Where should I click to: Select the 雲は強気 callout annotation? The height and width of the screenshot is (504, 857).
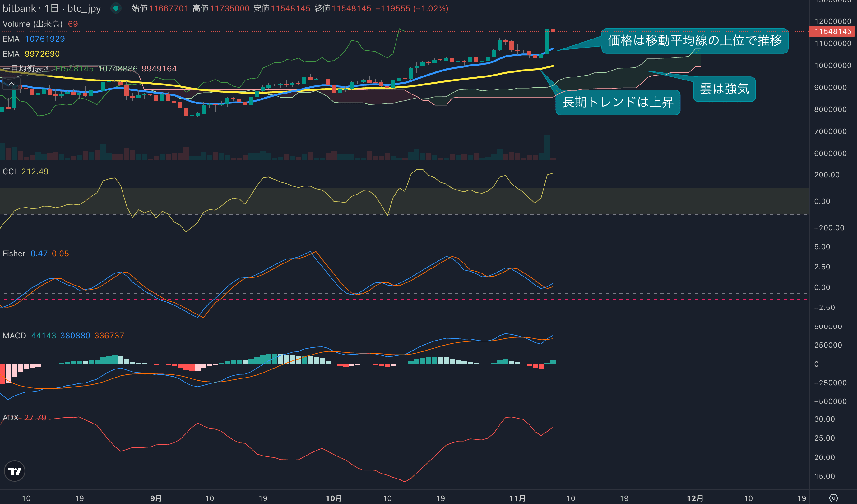724,89
